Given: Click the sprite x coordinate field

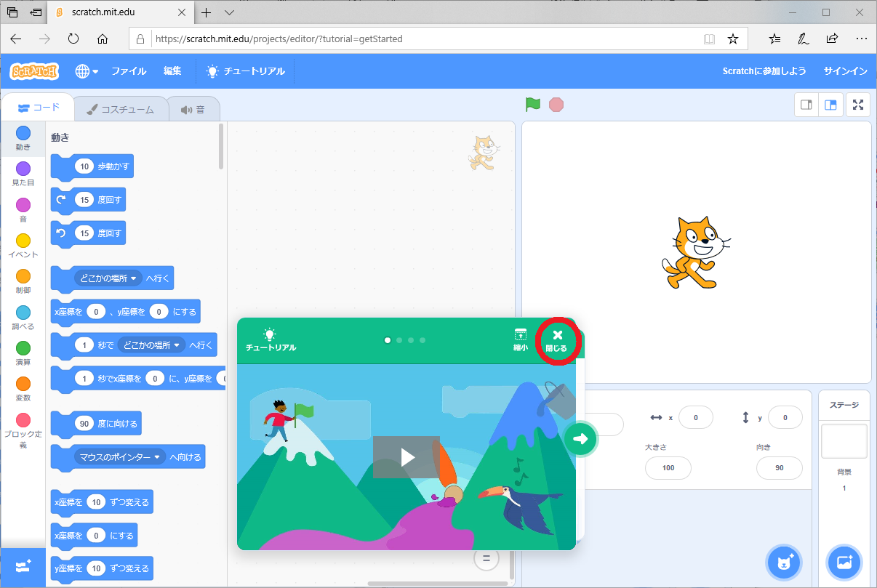Looking at the screenshot, I should click(x=694, y=418).
